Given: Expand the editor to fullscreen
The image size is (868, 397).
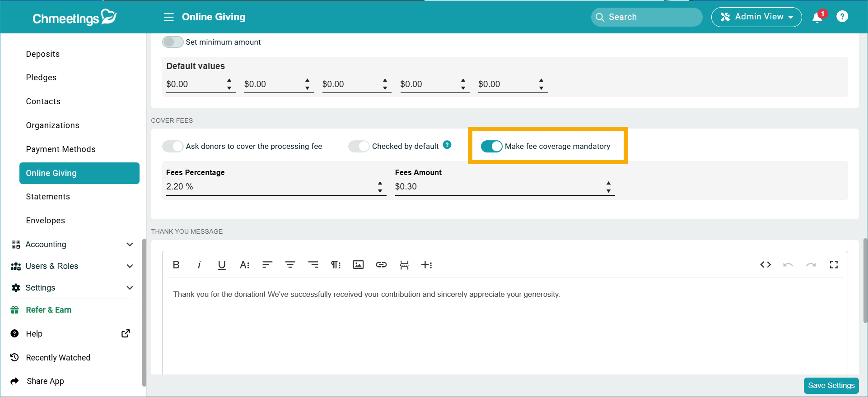Looking at the screenshot, I should tap(834, 265).
